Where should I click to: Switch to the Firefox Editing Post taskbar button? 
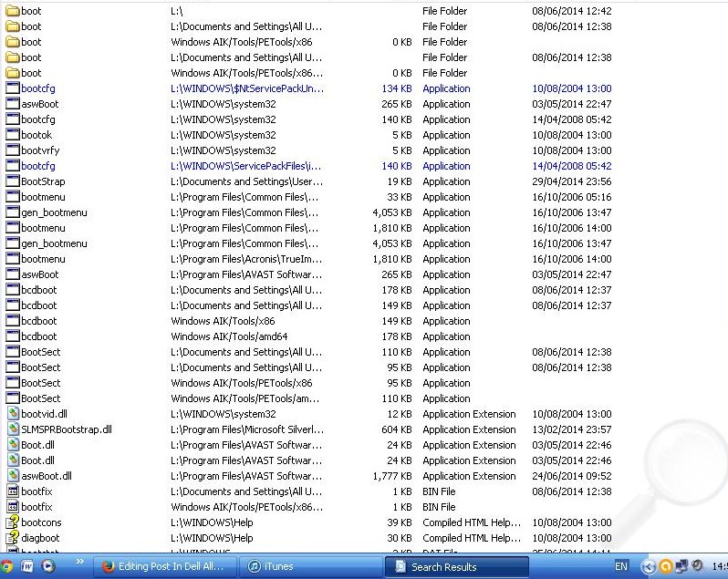(x=163, y=566)
